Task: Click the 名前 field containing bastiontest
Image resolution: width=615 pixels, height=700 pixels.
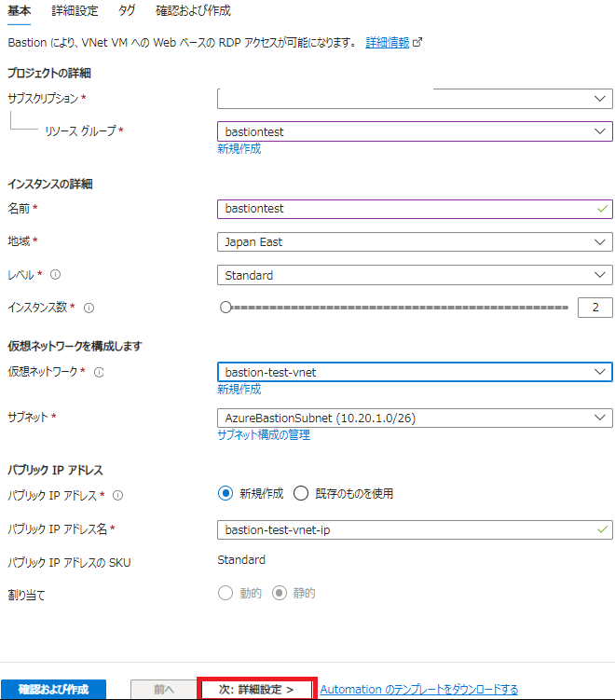Action: pos(415,209)
